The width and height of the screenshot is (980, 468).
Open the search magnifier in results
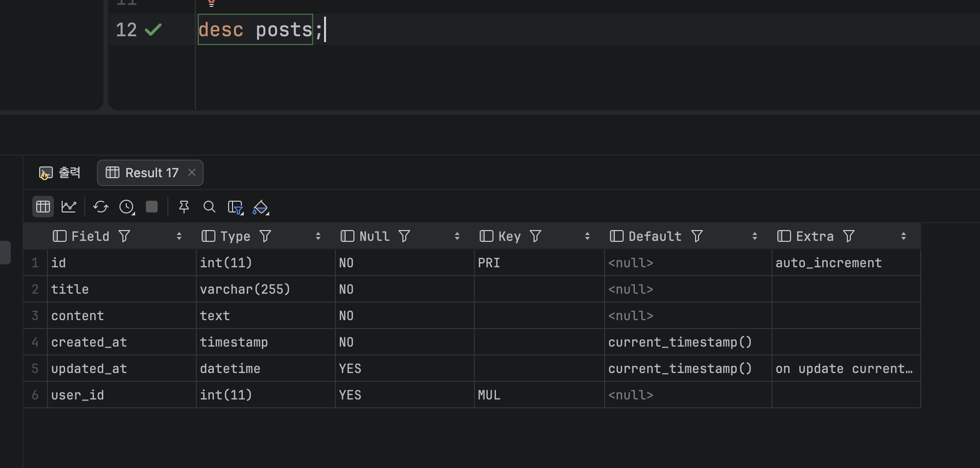209,207
